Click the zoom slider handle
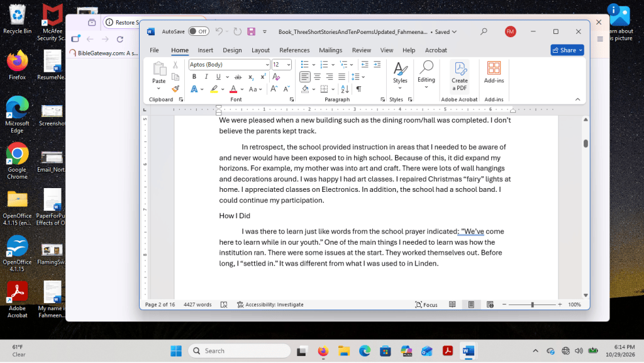The width and height of the screenshot is (644, 363). [x=532, y=304]
